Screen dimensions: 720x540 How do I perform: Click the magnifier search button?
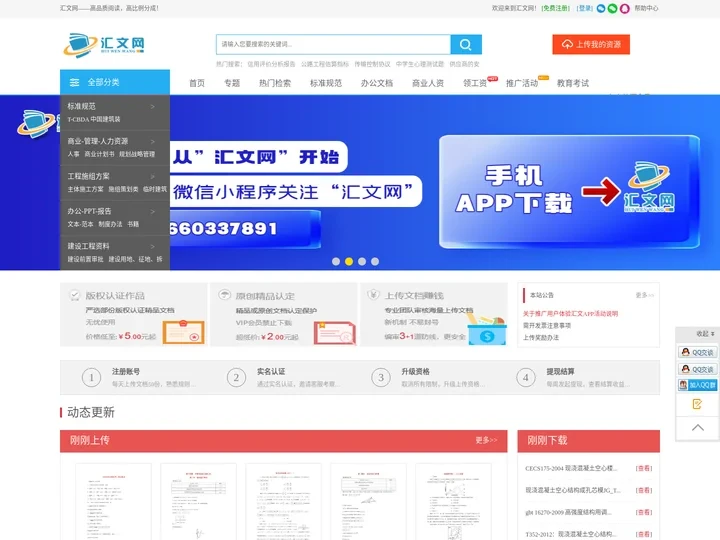point(466,45)
